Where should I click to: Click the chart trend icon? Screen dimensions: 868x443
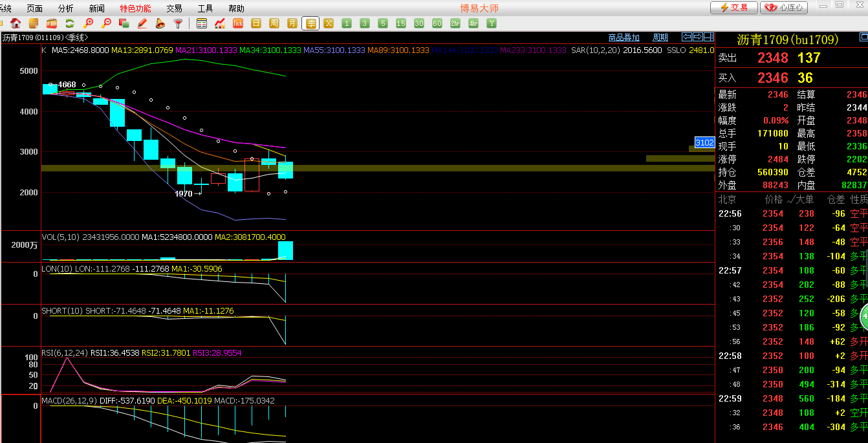220,23
